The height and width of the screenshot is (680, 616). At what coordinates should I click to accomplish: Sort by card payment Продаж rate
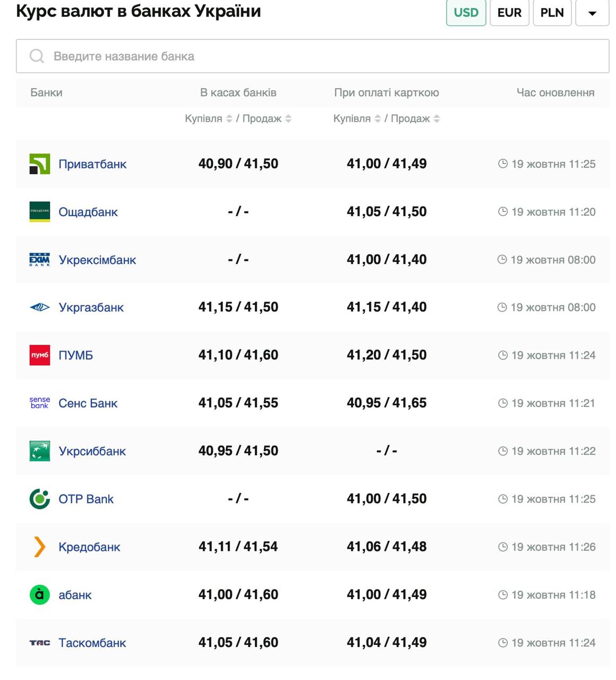click(437, 118)
